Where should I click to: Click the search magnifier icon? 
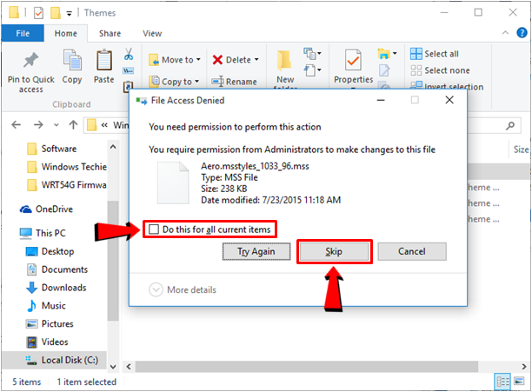(x=510, y=126)
